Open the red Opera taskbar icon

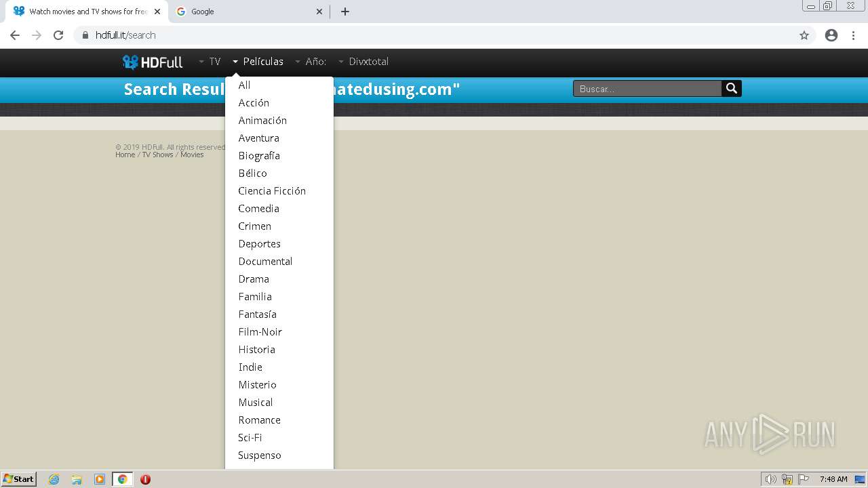click(x=145, y=479)
